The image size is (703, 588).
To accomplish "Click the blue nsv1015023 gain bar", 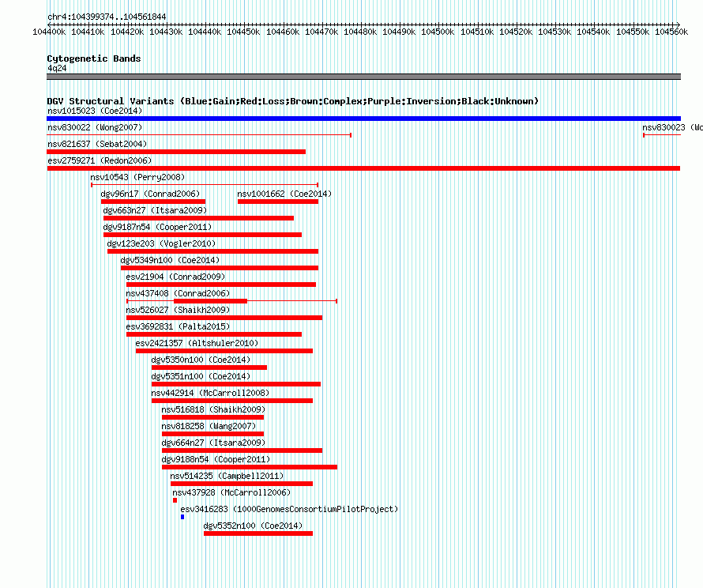I will (363, 119).
